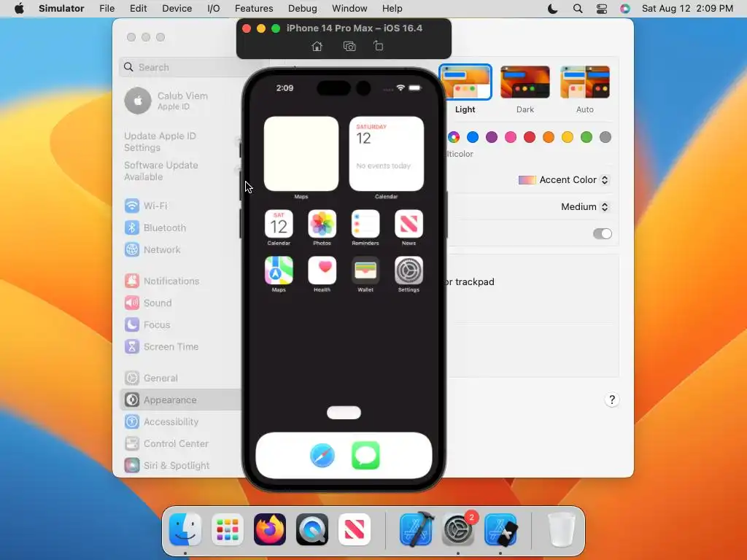The width and height of the screenshot is (747, 560).
Task: Choose the purple accent color
Action: (492, 137)
